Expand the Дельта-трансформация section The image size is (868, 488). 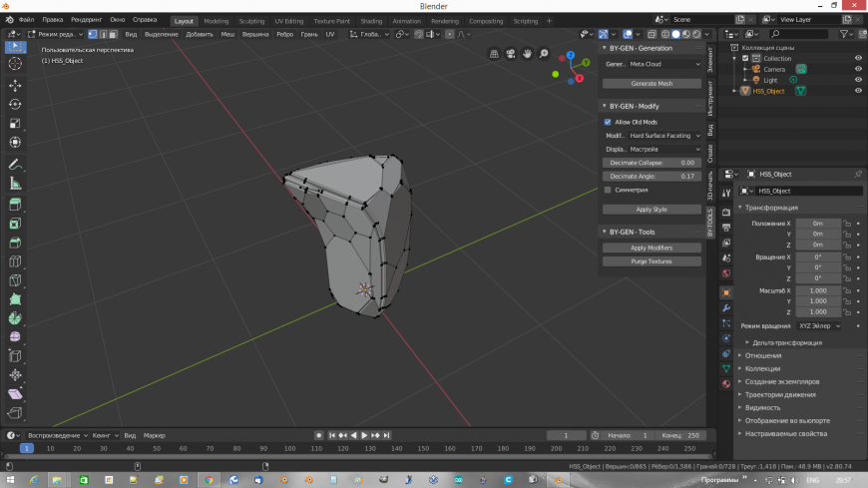click(x=786, y=343)
